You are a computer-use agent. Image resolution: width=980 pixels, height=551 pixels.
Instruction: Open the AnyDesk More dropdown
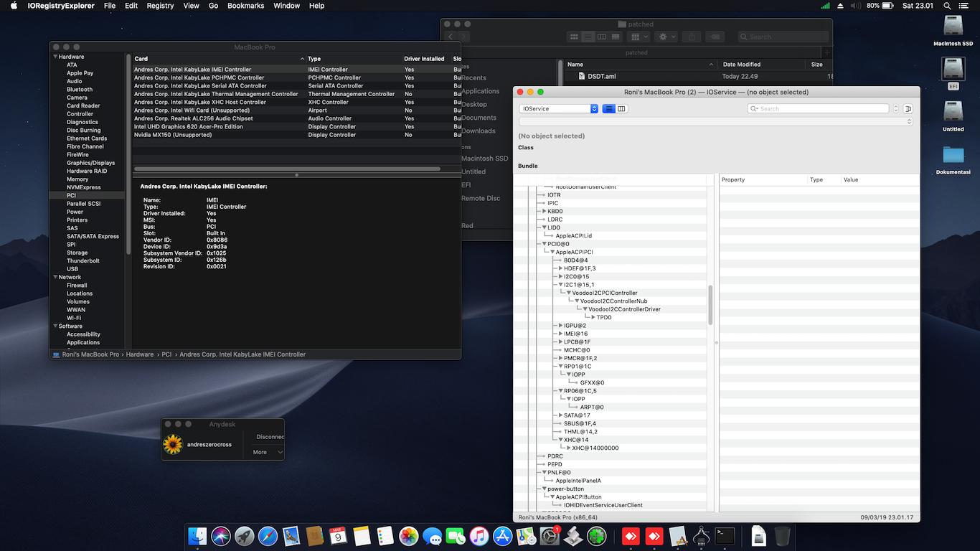pyautogui.click(x=267, y=452)
